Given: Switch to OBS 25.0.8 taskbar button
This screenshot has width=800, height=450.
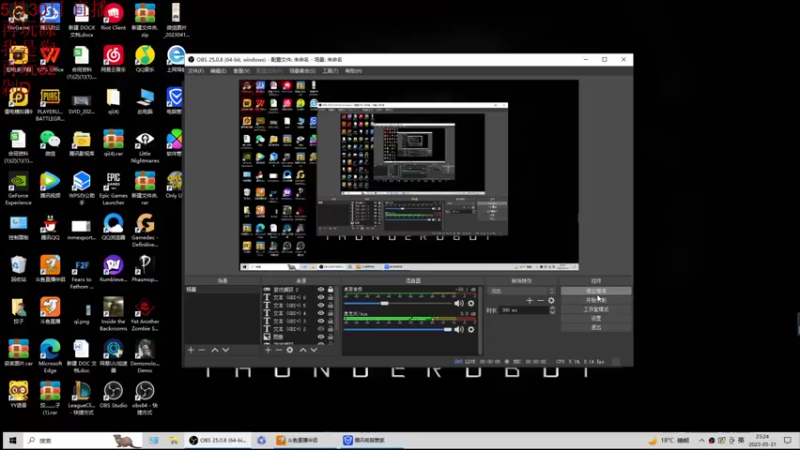Looking at the screenshot, I should (x=218, y=440).
